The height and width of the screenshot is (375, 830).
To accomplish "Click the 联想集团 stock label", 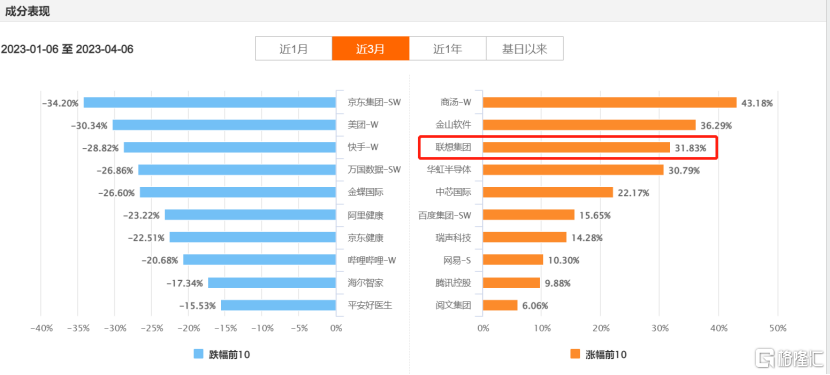I will coord(453,148).
